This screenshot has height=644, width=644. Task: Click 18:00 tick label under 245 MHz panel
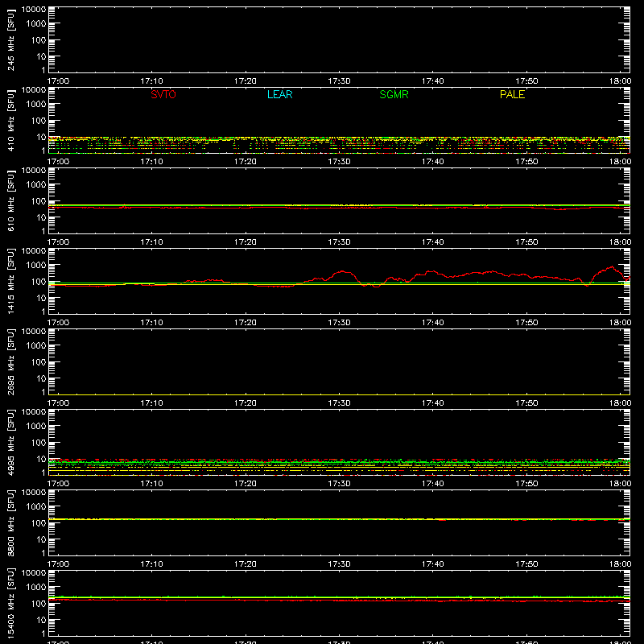click(620, 81)
